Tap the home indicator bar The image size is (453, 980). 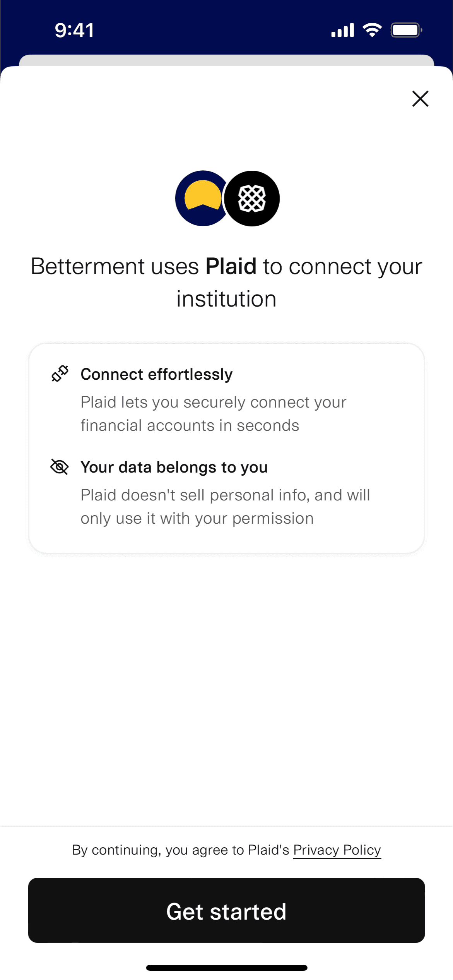click(x=227, y=967)
